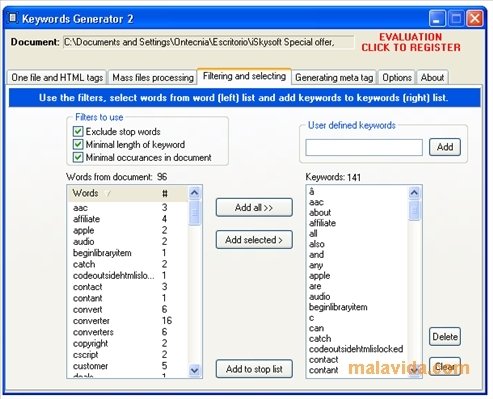This screenshot has width=493, height=399.
Task: Select 'converters' in words list
Action: coord(93,332)
